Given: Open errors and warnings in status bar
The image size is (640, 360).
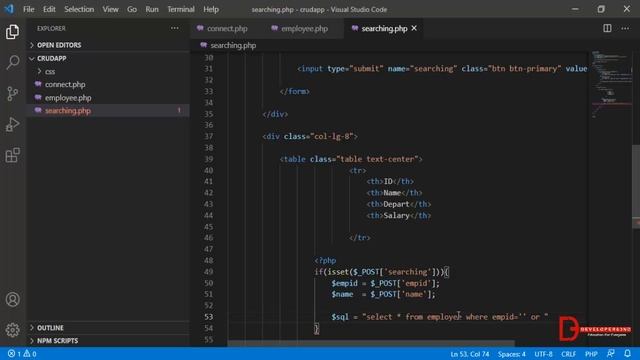Looking at the screenshot, I should 22,353.
